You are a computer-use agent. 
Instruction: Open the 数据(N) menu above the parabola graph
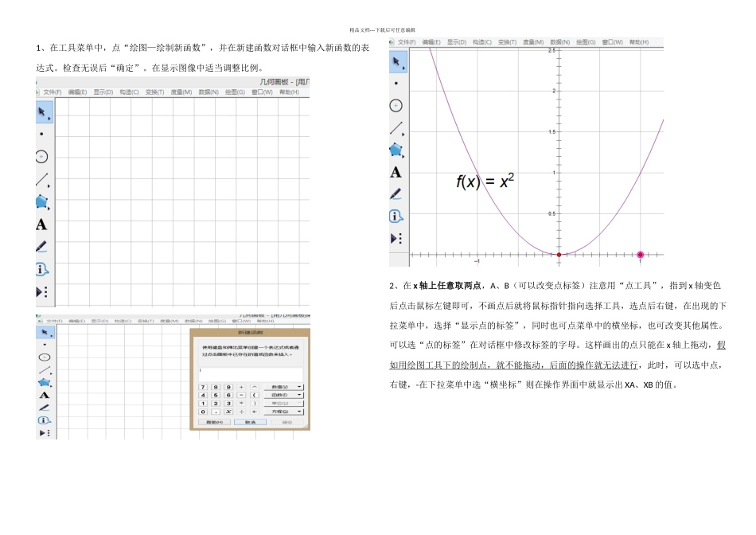point(561,41)
